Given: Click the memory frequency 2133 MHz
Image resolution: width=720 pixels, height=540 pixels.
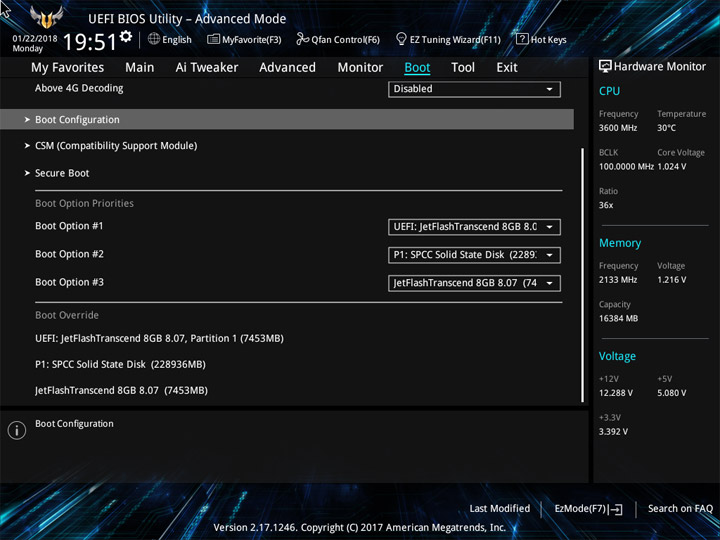Looking at the screenshot, I should click(x=618, y=280).
